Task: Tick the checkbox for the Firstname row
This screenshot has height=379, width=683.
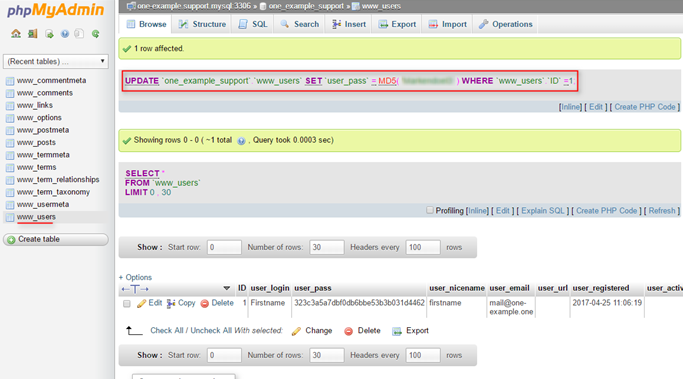Action: (127, 304)
